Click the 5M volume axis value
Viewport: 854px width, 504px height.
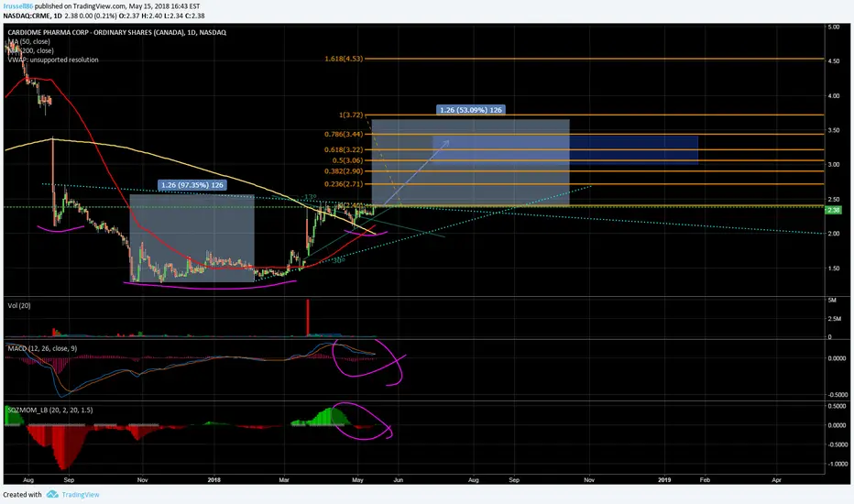tap(832, 301)
